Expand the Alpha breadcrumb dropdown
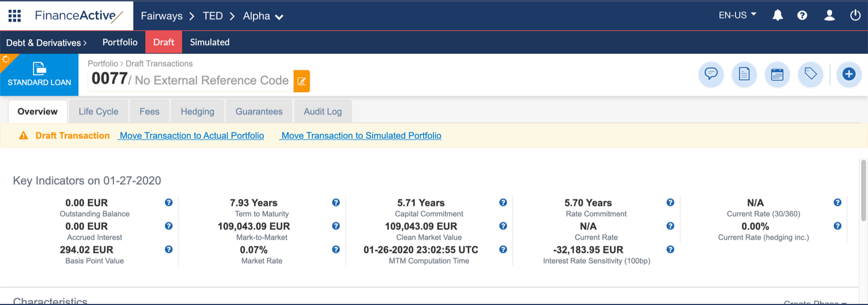Image resolution: width=868 pixels, height=305 pixels. coord(263,16)
